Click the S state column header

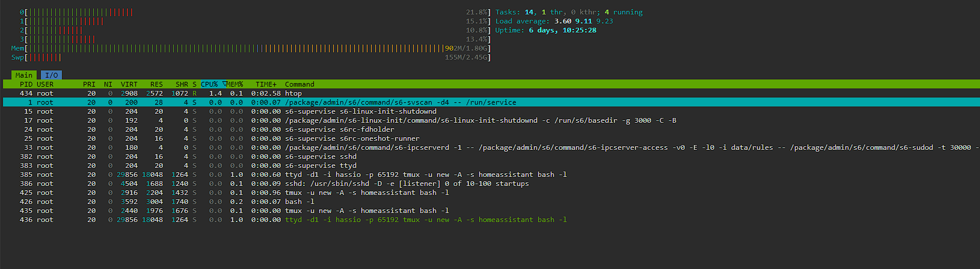194,84
